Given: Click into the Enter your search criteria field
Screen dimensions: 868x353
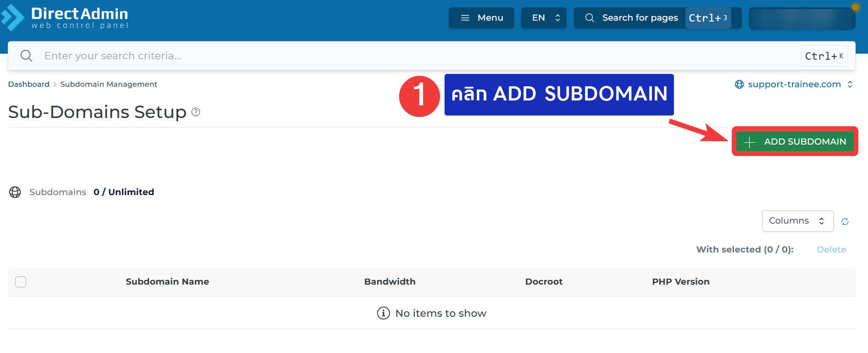Looking at the screenshot, I should click(413, 56).
